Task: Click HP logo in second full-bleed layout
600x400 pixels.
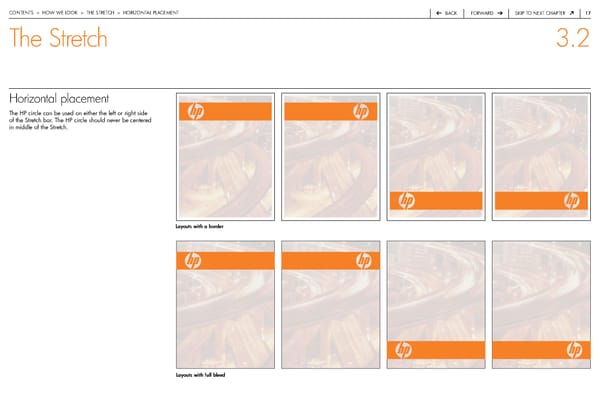Action: coord(362,261)
